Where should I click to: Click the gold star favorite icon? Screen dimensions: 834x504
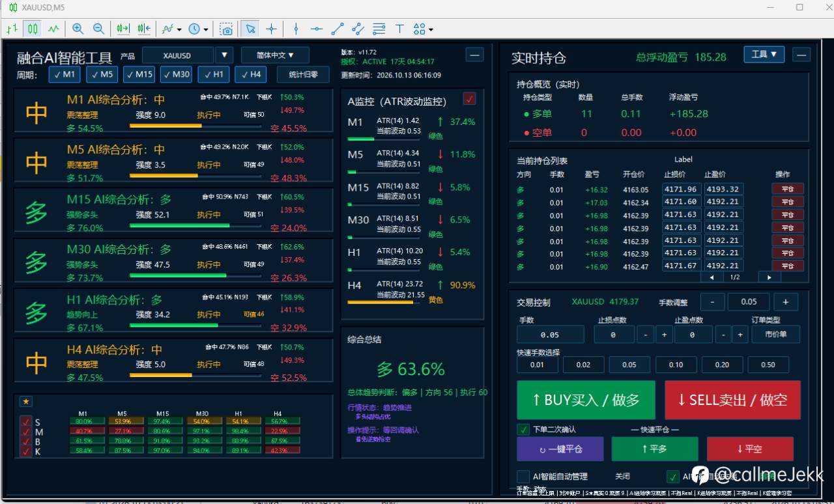tap(26, 401)
